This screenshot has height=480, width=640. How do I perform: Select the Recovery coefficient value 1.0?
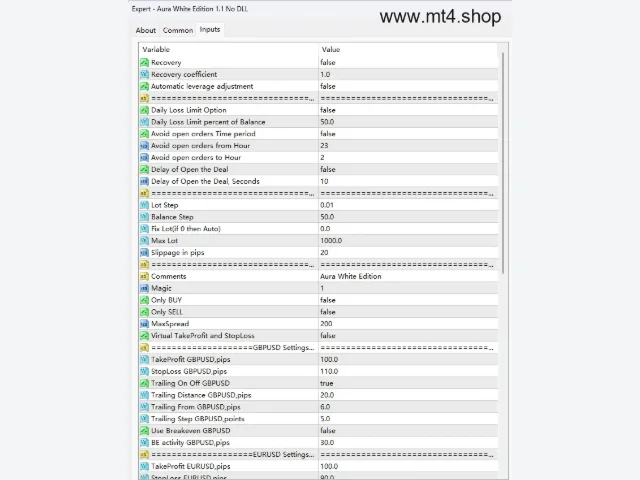tap(325, 74)
